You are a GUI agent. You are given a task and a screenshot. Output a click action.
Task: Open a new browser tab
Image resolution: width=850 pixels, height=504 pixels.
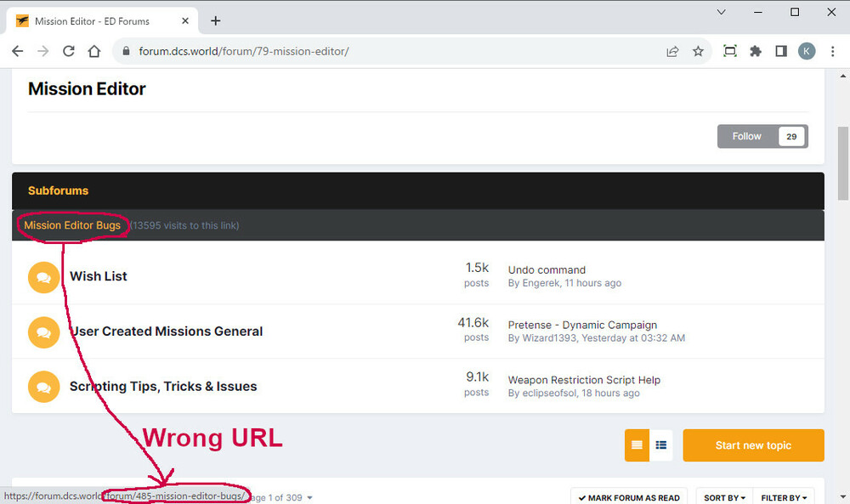coord(215,20)
